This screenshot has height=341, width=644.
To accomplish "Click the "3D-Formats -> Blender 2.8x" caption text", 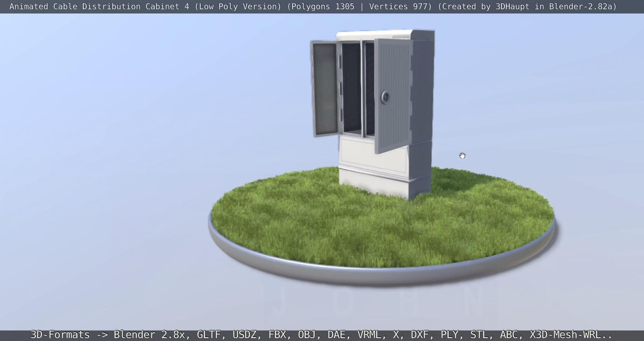I will pos(108,335).
